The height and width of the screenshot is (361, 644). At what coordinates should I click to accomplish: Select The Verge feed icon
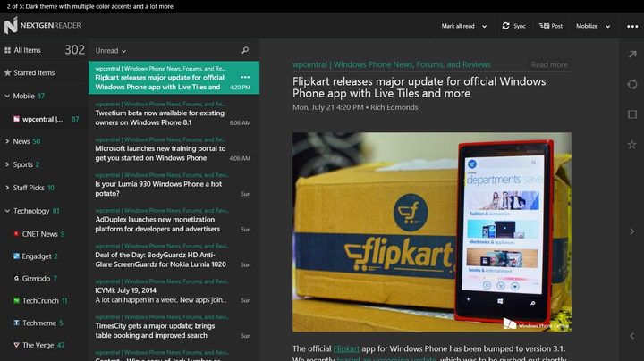[16, 345]
